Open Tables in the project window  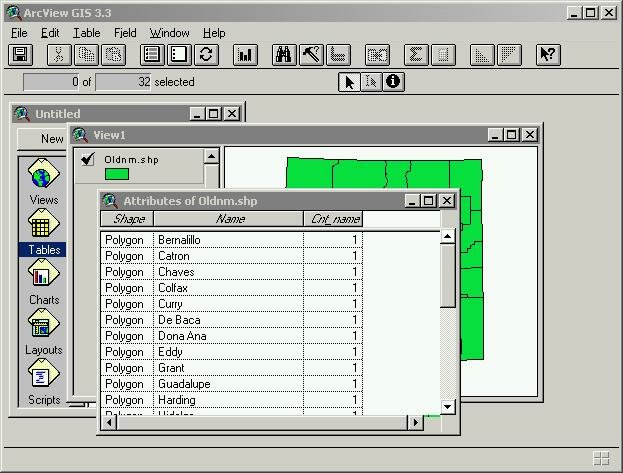coord(43,232)
